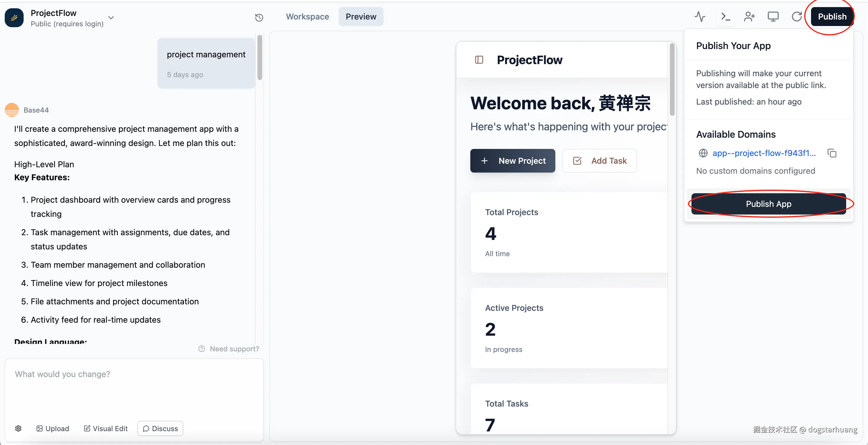Toggle the ProjectFlow sidebar panel icon
The image size is (868, 445).
pyautogui.click(x=479, y=60)
